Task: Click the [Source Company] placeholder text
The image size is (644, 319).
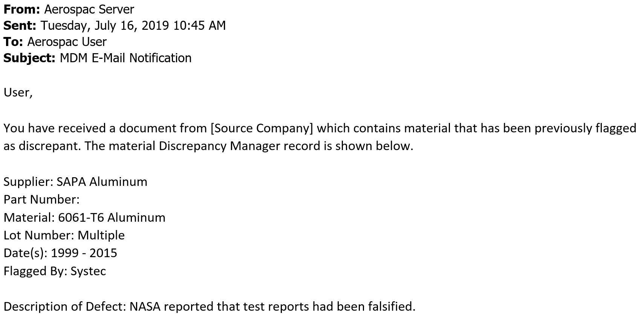Action: click(262, 128)
